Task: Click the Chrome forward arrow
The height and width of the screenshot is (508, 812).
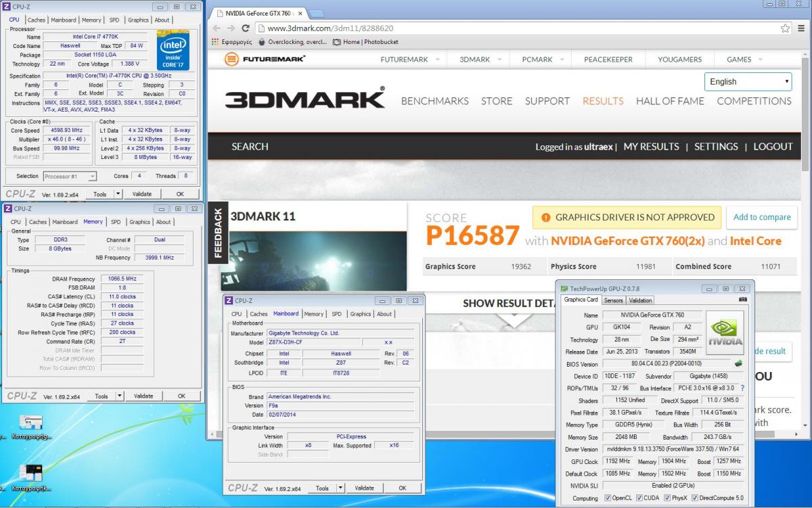Action: 231,28
